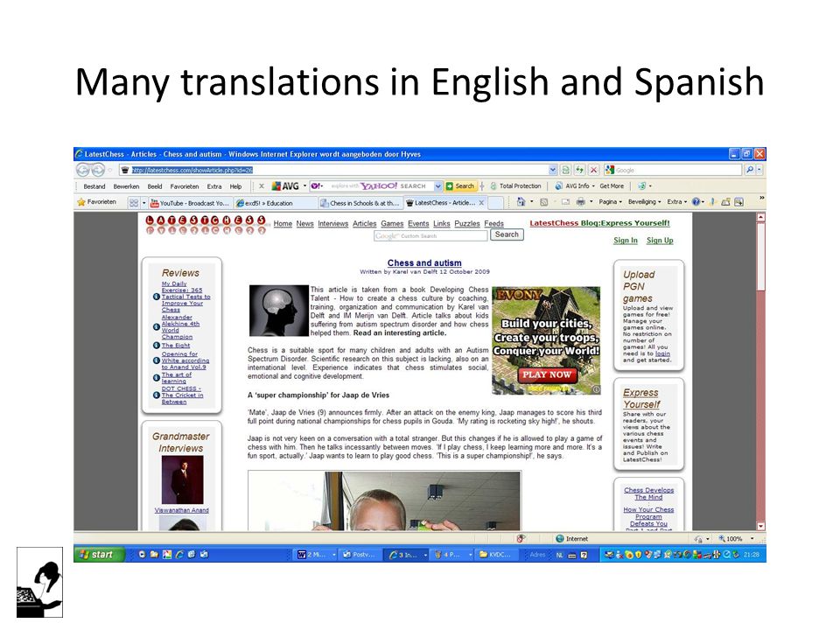Image resolution: width=840 pixels, height=630 pixels.
Task: Refresh the page using the green arrows icon
Action: click(x=579, y=170)
